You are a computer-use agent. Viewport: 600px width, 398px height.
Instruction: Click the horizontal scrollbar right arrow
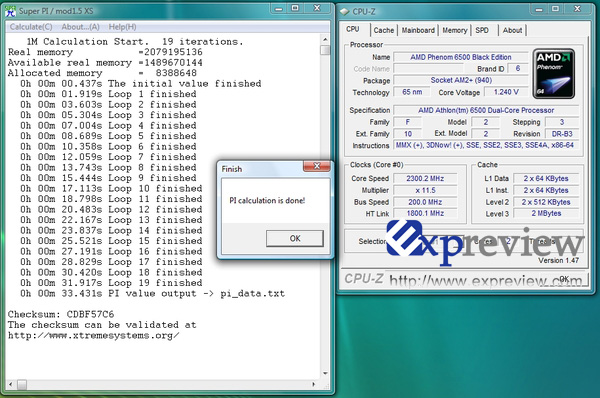314,384
